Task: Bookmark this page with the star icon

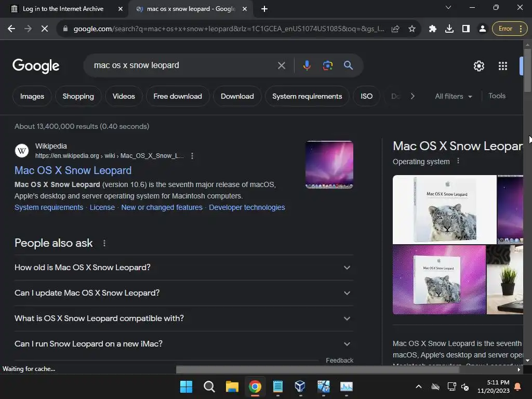Action: 412,29
